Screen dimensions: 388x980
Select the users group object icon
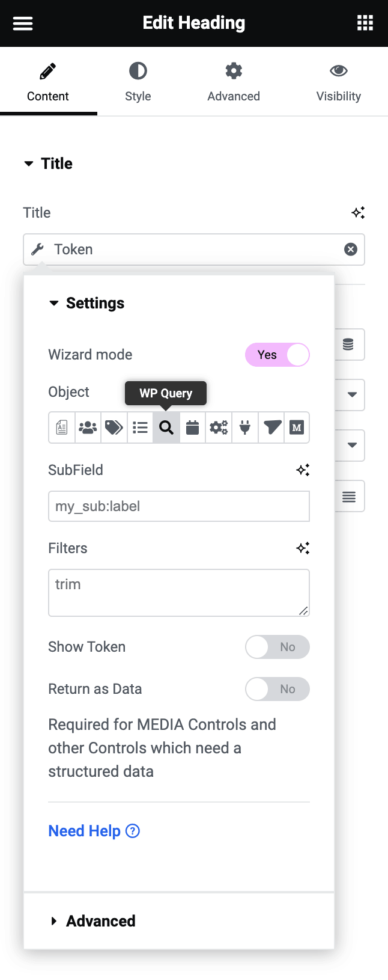(x=88, y=427)
